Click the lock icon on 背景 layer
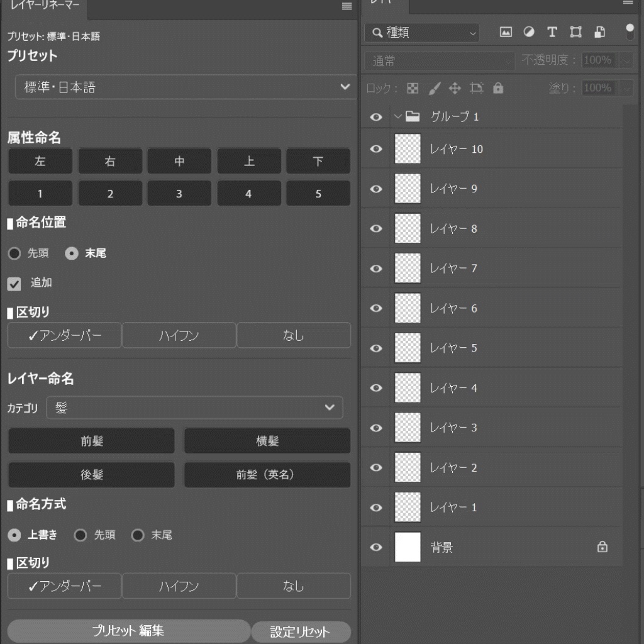Image resolution: width=644 pixels, height=644 pixels. click(602, 547)
